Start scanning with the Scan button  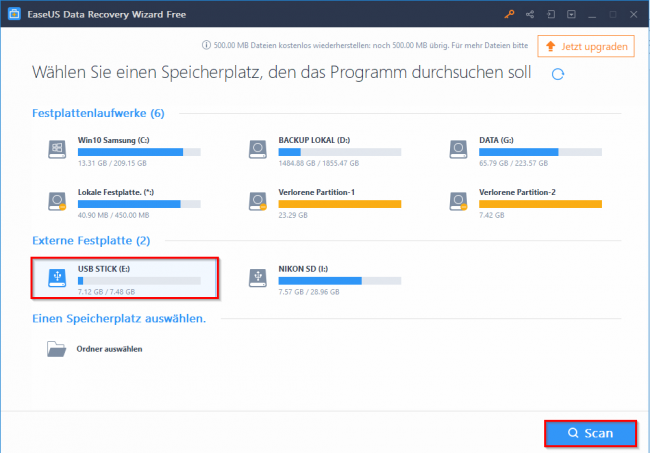590,434
